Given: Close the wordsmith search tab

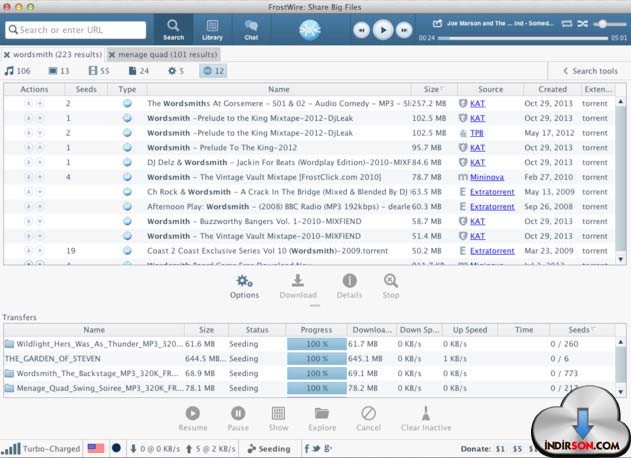Looking at the screenshot, I should (x=7, y=55).
